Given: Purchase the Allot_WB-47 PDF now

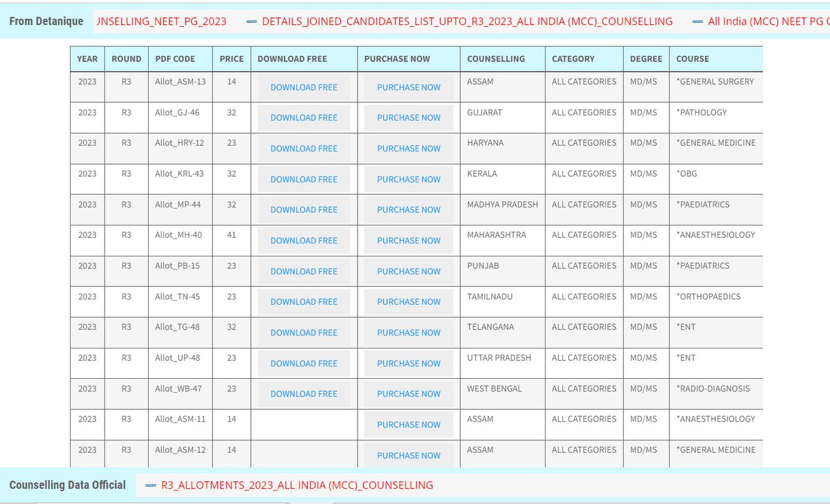Looking at the screenshot, I should 409,393.
